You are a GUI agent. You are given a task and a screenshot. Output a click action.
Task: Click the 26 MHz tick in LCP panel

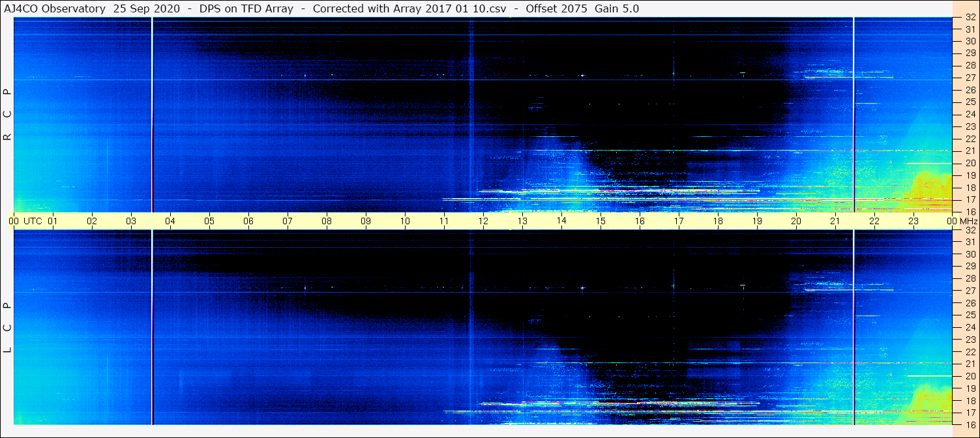click(x=970, y=303)
